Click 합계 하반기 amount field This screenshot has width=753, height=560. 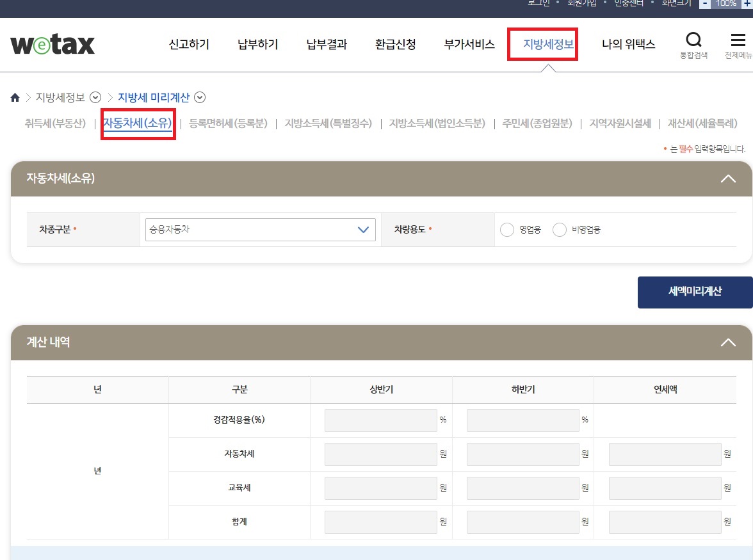[523, 522]
